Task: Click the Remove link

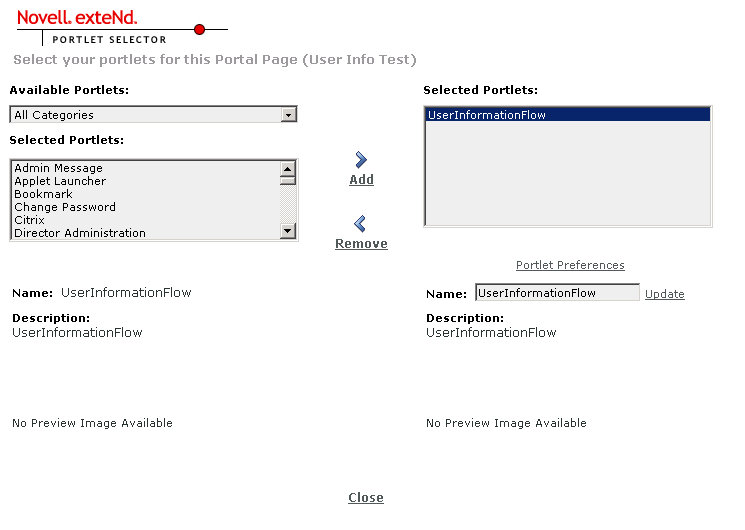Action: 361,244
